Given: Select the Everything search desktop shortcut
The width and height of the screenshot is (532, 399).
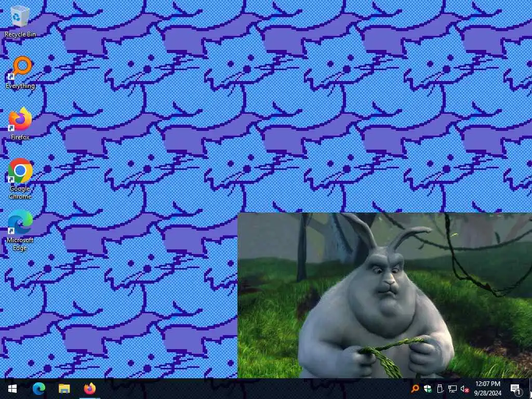Looking at the screenshot, I should (20, 72).
